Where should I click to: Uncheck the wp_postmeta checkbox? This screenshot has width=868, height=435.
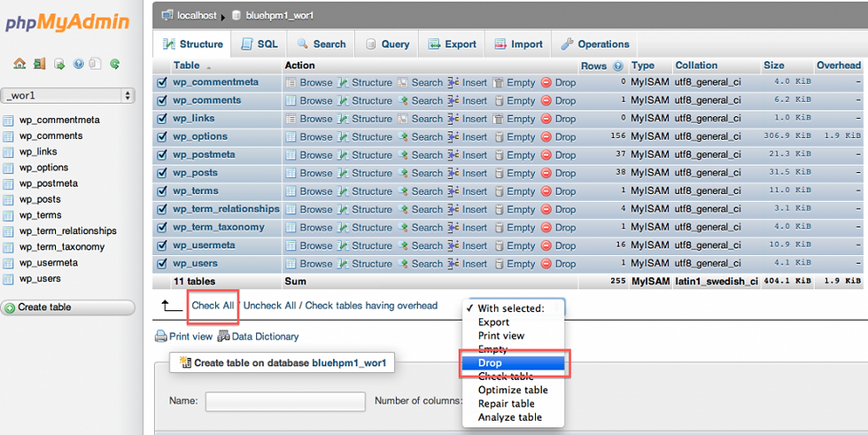point(162,155)
